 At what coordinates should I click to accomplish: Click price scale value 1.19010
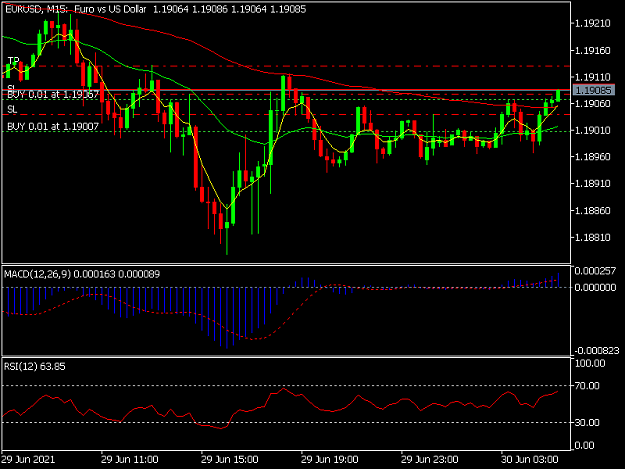point(592,130)
